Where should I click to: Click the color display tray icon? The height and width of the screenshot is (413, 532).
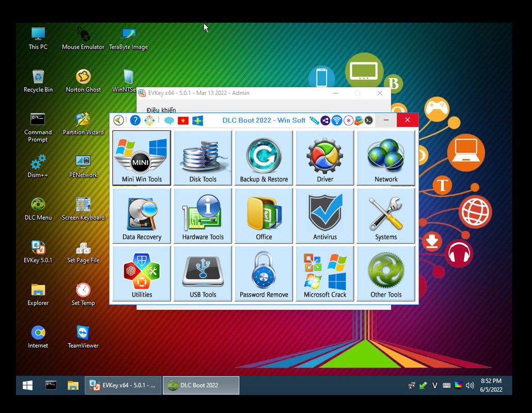click(x=458, y=385)
